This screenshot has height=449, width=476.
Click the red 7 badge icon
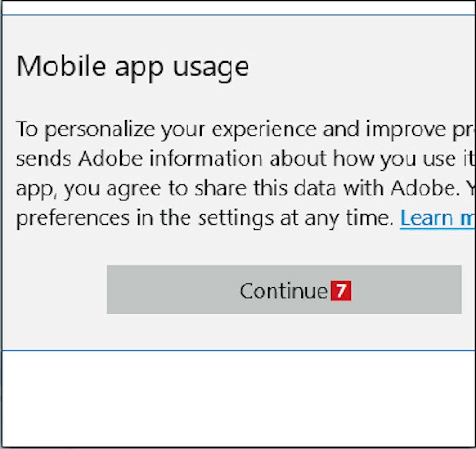pyautogui.click(x=340, y=290)
